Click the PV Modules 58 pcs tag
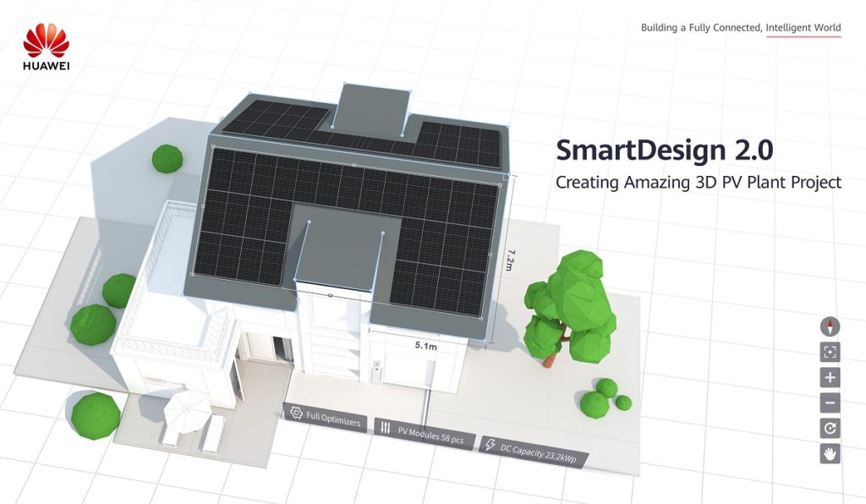 pyautogui.click(x=425, y=434)
